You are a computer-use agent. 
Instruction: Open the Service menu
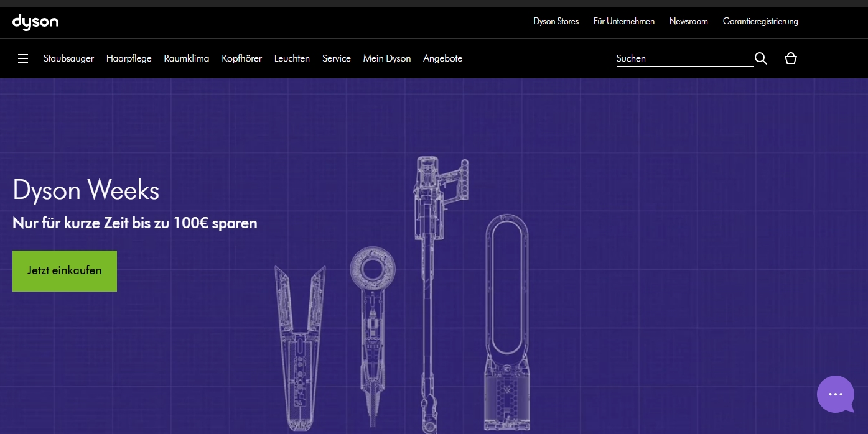pyautogui.click(x=337, y=58)
